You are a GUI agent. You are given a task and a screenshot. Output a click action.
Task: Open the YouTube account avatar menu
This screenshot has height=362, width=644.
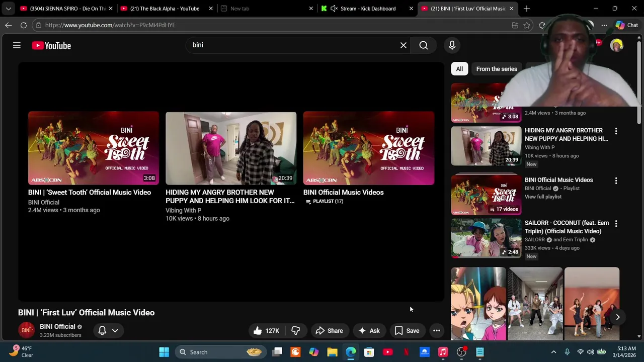point(616,45)
